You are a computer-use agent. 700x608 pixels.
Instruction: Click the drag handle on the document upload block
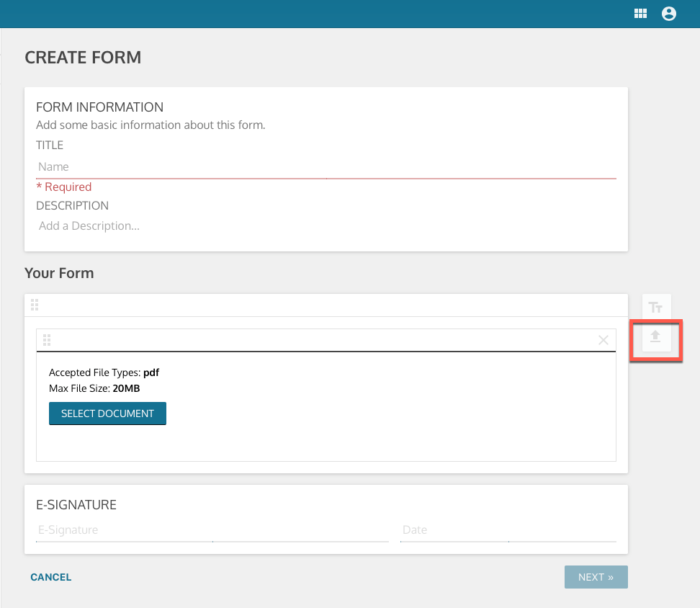[x=47, y=339]
